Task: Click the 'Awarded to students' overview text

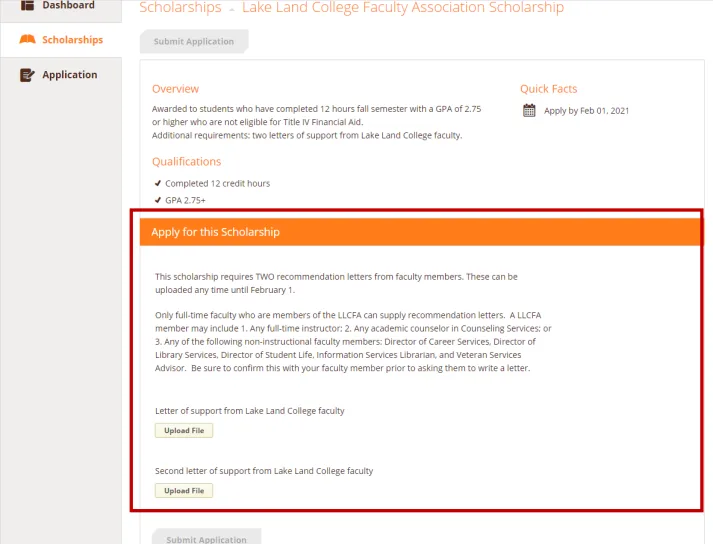Action: point(316,116)
